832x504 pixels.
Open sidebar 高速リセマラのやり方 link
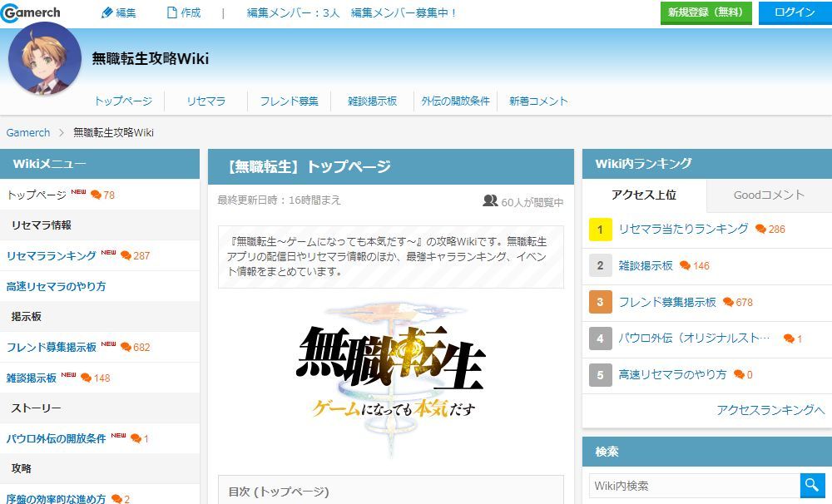tap(57, 286)
